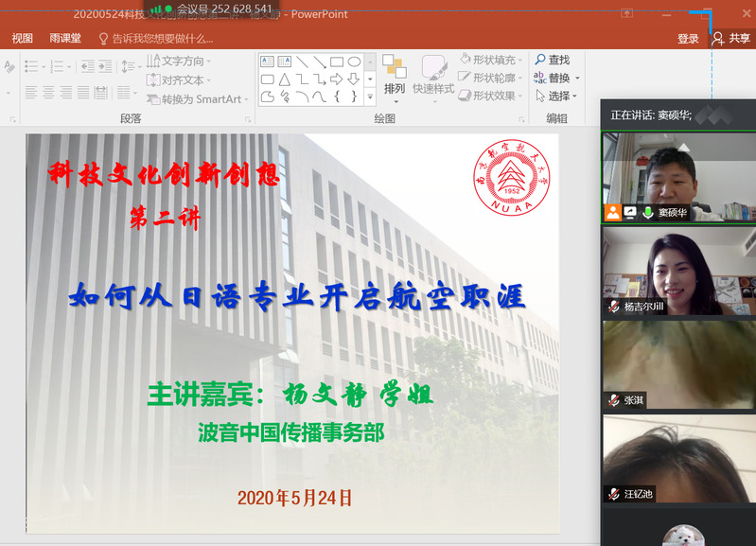Image resolution: width=756 pixels, height=546 pixels.
Task: Click the 共享 share button
Action: tap(731, 39)
